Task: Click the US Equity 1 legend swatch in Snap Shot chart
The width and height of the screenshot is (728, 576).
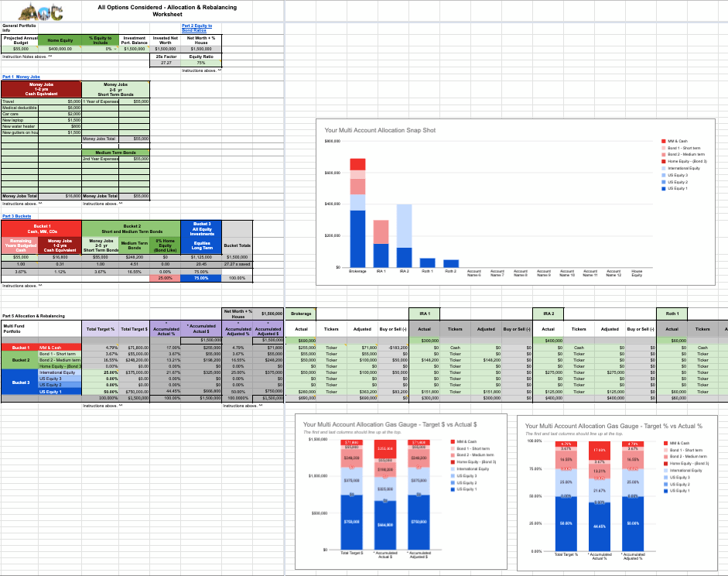Action: pos(663,188)
